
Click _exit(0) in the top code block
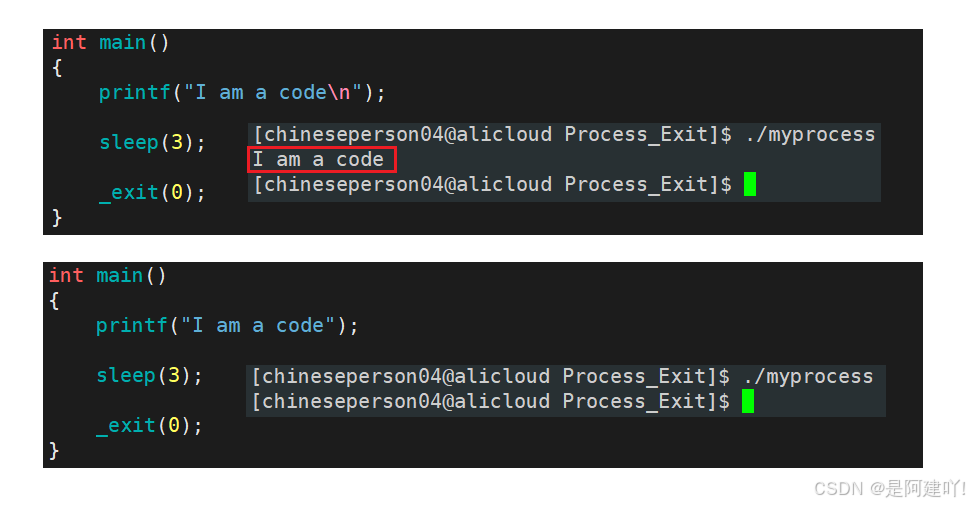pos(152,192)
